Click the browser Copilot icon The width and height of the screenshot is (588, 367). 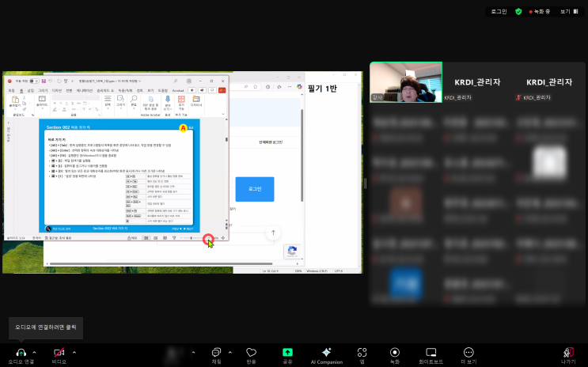[299, 86]
